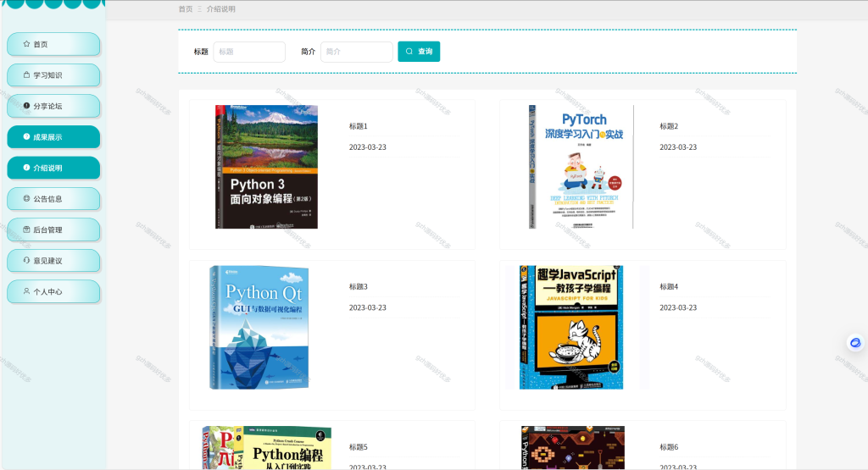868x470 pixels.
Task: Open the Python 3 面向对象编程 book cover
Action: 266,167
